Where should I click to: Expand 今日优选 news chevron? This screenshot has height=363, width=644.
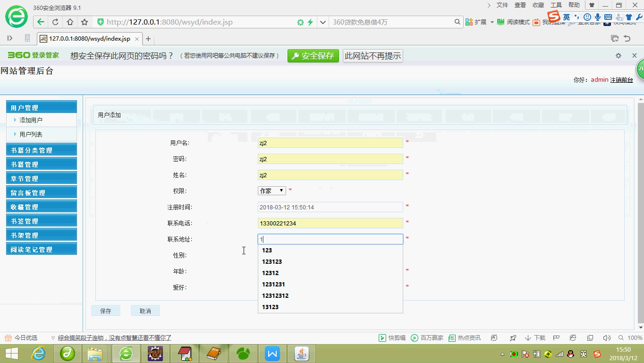click(x=53, y=337)
